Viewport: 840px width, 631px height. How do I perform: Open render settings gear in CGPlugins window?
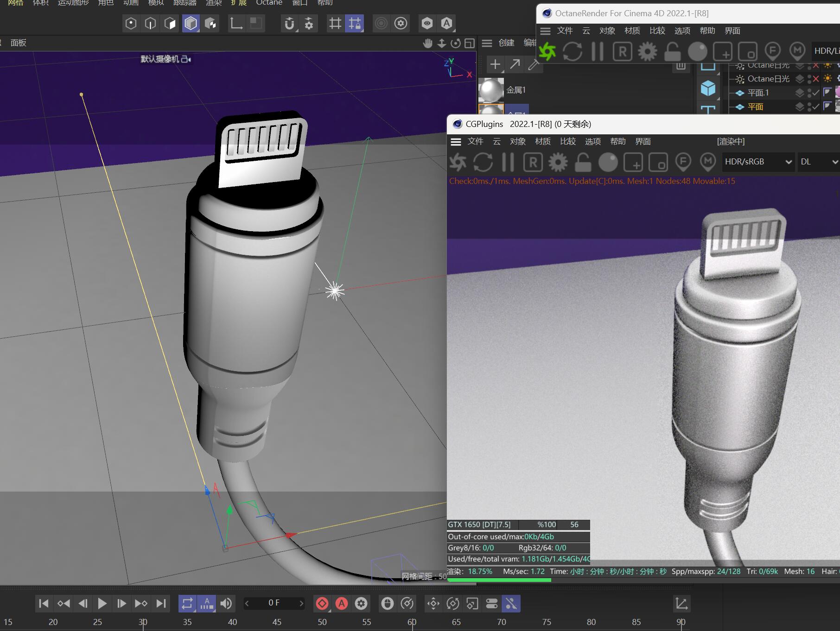tap(558, 162)
